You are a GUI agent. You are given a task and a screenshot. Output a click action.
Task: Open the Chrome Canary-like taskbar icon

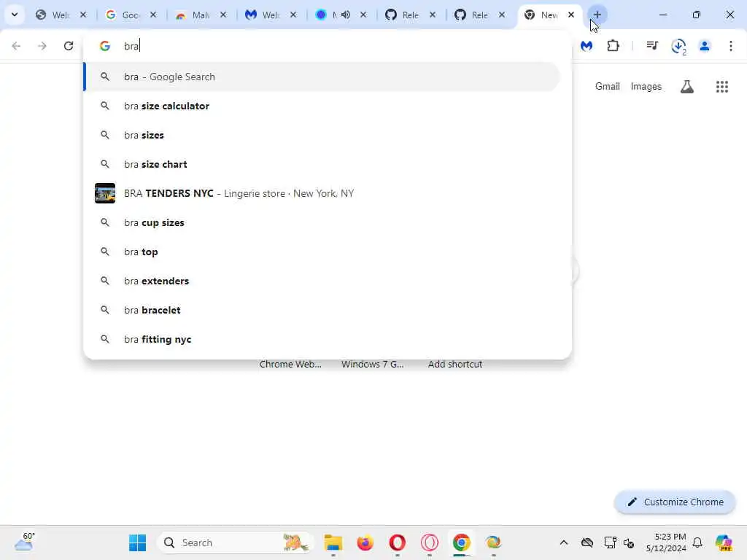494,542
